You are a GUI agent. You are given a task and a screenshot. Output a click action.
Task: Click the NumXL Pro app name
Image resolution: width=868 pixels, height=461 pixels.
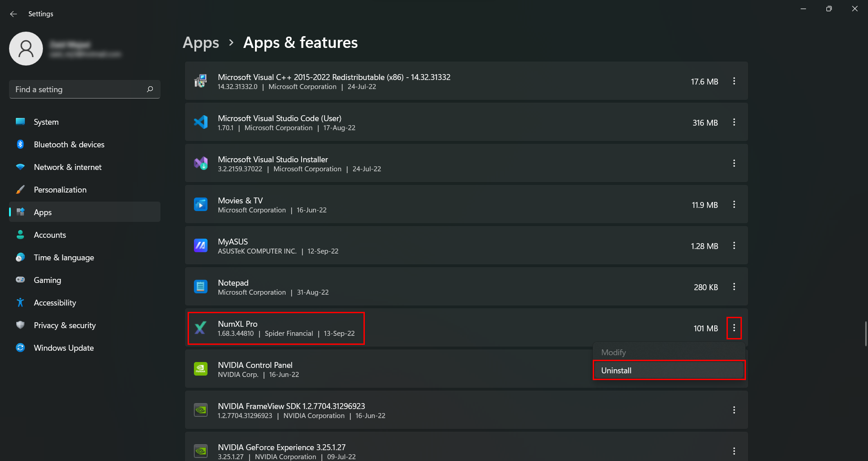[x=237, y=324]
